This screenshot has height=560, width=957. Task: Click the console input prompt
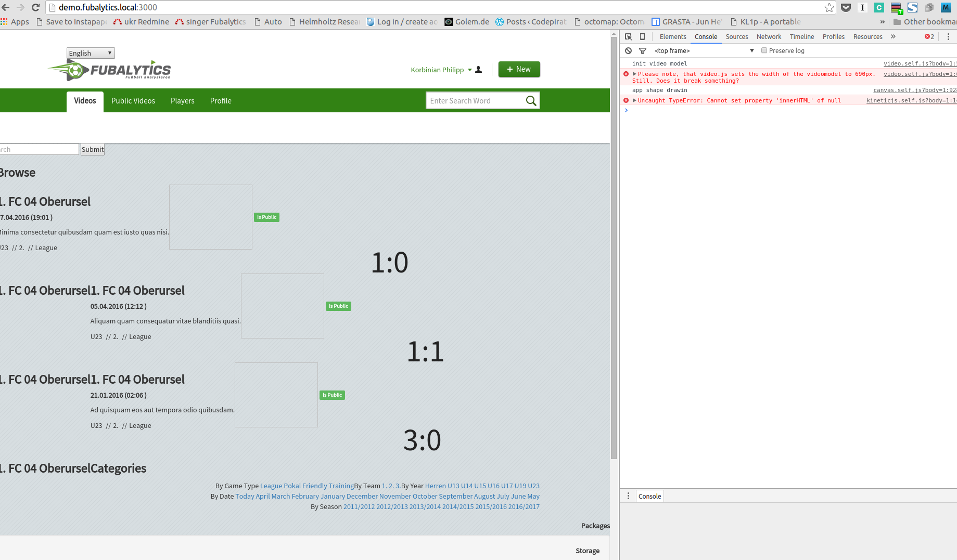click(x=788, y=110)
